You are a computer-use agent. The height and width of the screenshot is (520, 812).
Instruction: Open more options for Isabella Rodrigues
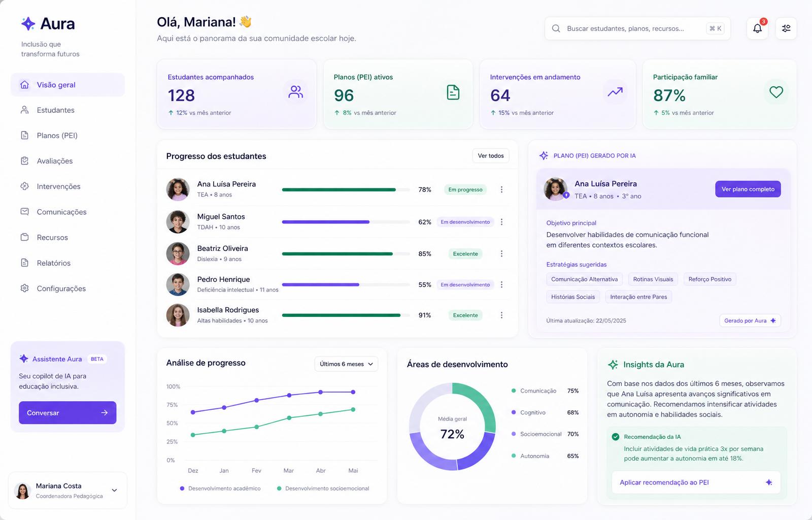(501, 315)
